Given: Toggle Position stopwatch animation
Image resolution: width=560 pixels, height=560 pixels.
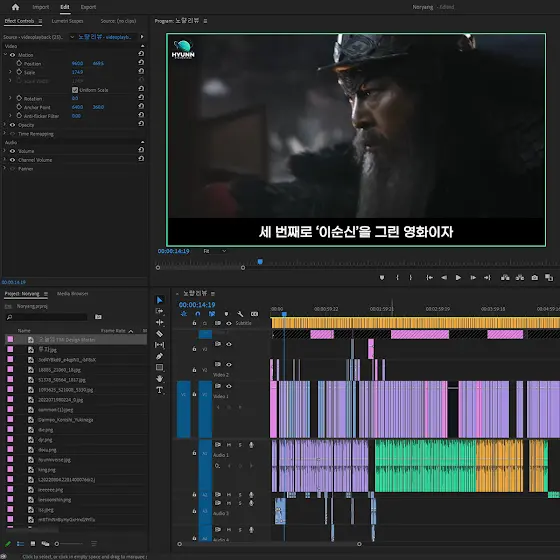Looking at the screenshot, I should pos(19,63).
